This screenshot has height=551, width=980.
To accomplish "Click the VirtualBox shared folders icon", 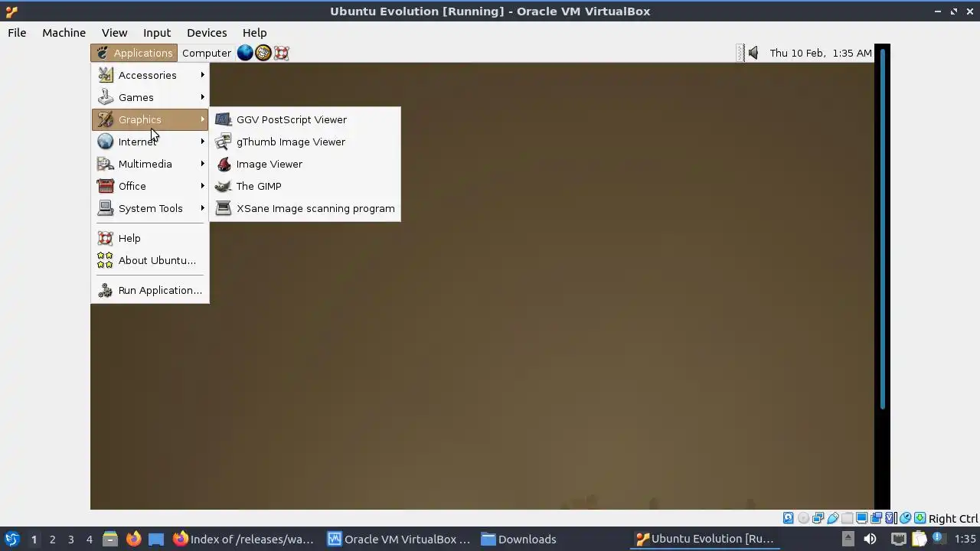I will tap(847, 518).
